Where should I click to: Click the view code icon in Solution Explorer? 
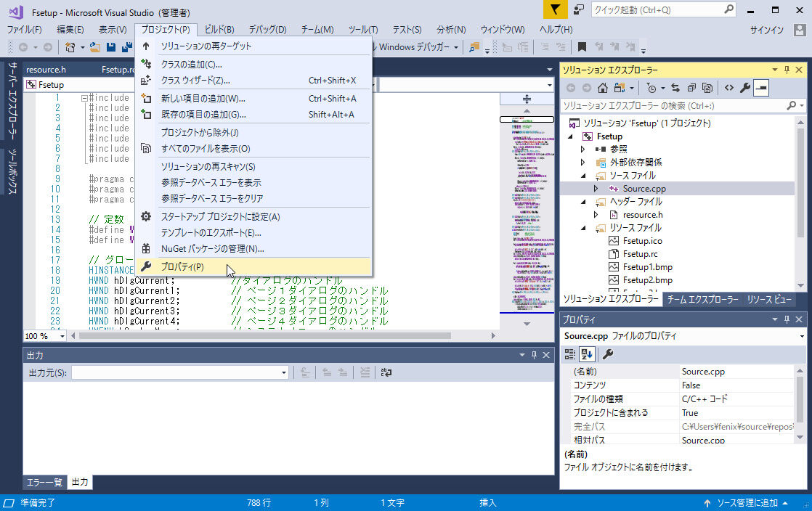click(x=729, y=88)
